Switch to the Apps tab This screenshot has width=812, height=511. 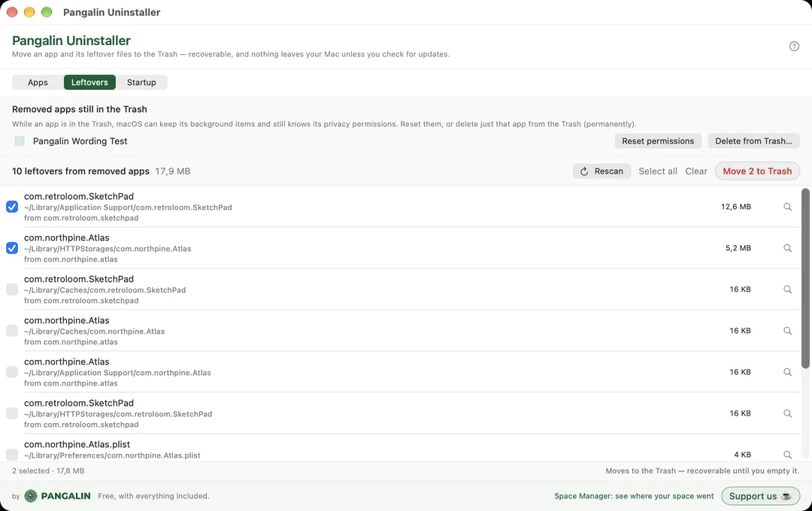[x=38, y=83]
